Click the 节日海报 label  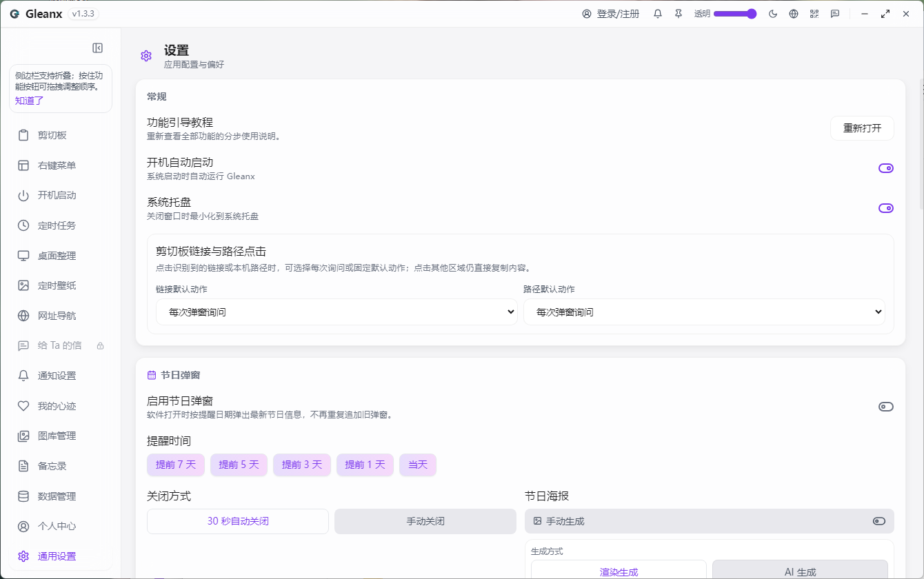coord(547,496)
